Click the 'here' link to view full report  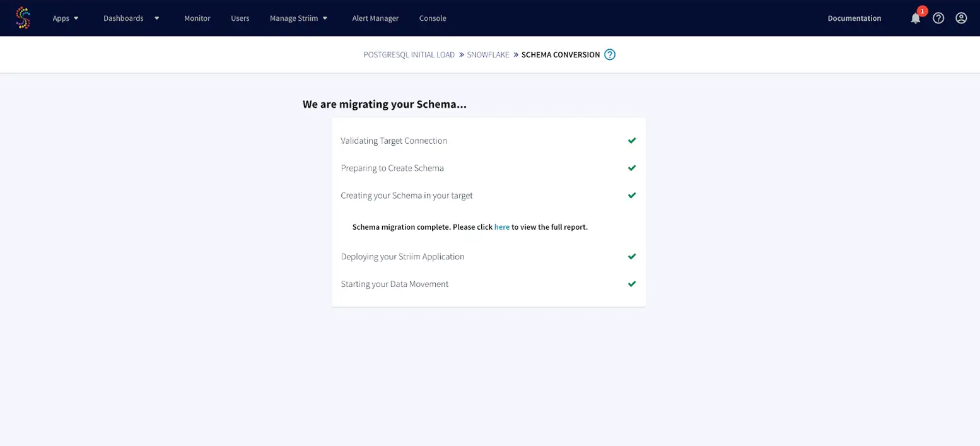502,227
